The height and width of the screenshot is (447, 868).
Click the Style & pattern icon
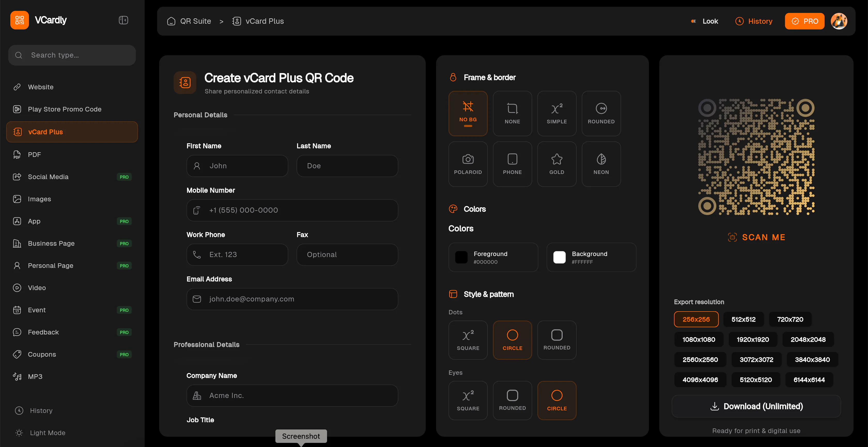pyautogui.click(x=453, y=294)
